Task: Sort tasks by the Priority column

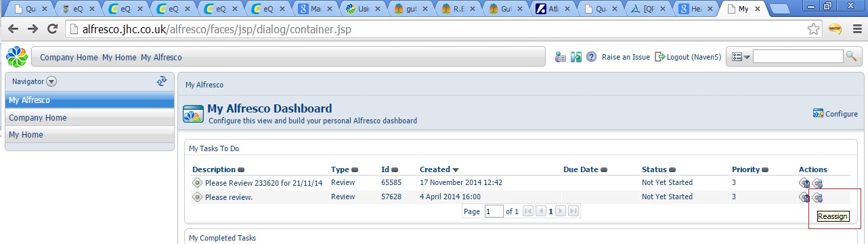Action: tap(750, 169)
